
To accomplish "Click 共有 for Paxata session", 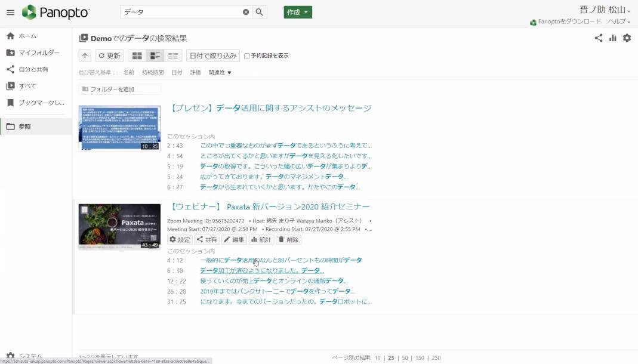I will pyautogui.click(x=206, y=240).
